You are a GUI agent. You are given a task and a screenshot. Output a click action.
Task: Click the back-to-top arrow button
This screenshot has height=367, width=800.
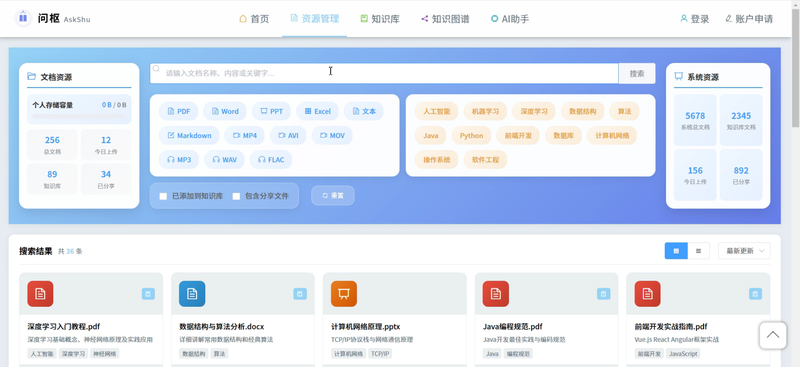[x=773, y=335]
